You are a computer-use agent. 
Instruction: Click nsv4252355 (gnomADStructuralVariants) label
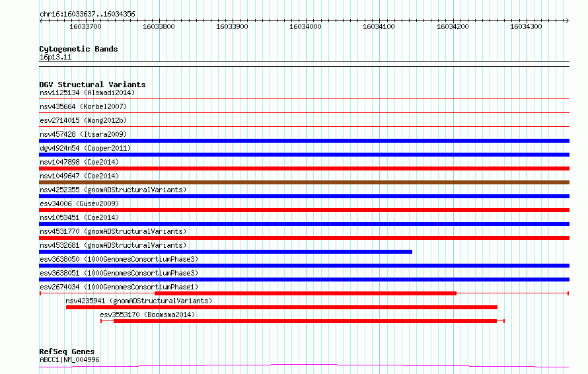[113, 190]
